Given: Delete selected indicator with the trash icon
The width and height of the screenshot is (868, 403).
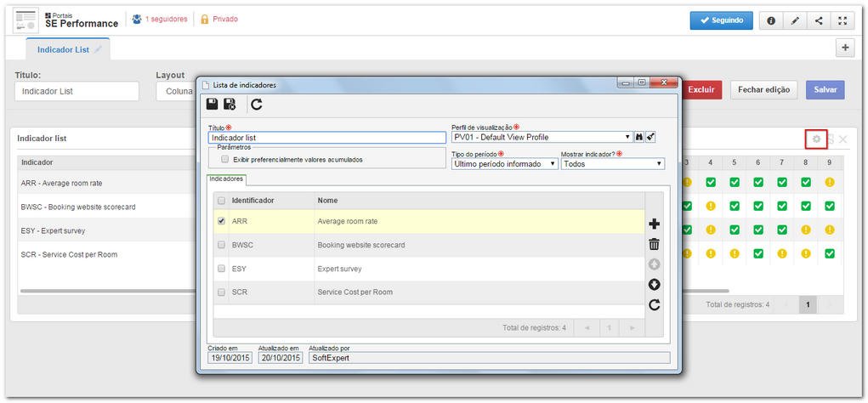Looking at the screenshot, I should pyautogui.click(x=654, y=244).
